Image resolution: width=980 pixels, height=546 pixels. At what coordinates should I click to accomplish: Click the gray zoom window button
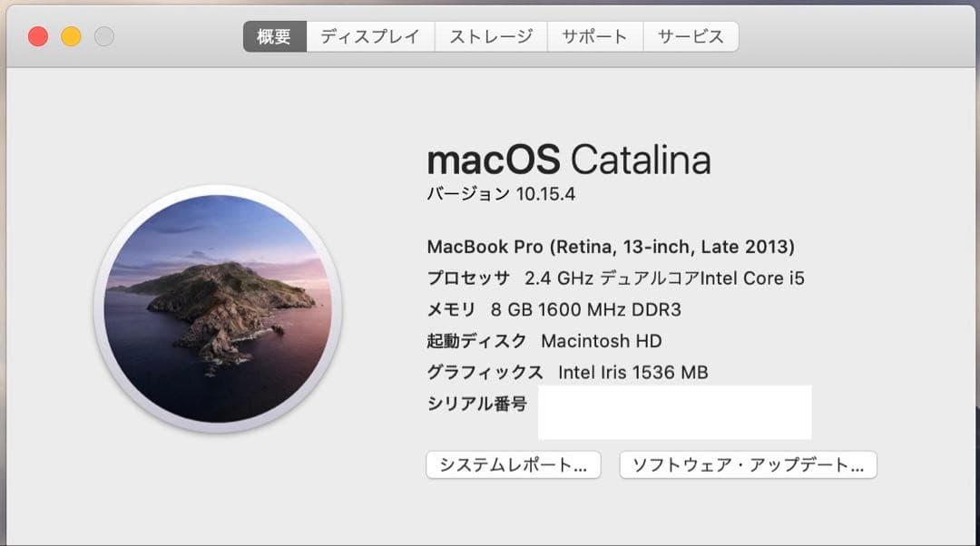[x=103, y=36]
